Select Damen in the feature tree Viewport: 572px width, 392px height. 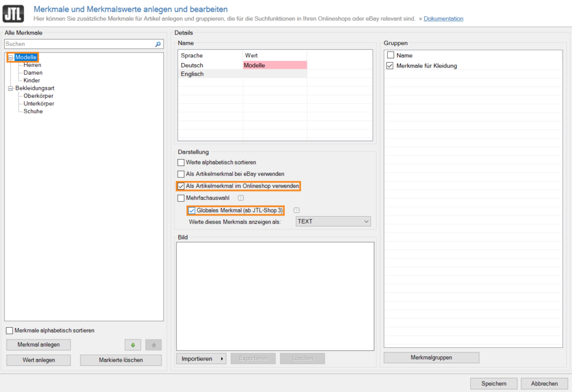pyautogui.click(x=33, y=73)
